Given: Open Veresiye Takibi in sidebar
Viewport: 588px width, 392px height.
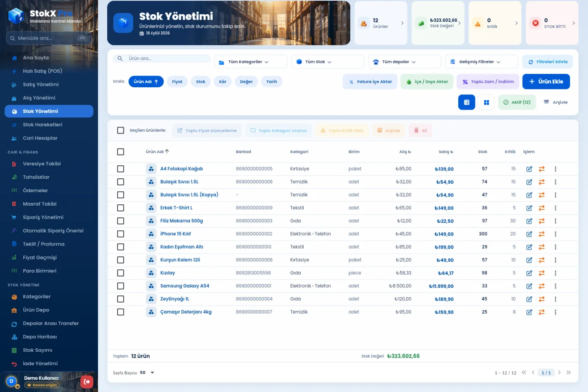Looking at the screenshot, I should 49,164.
